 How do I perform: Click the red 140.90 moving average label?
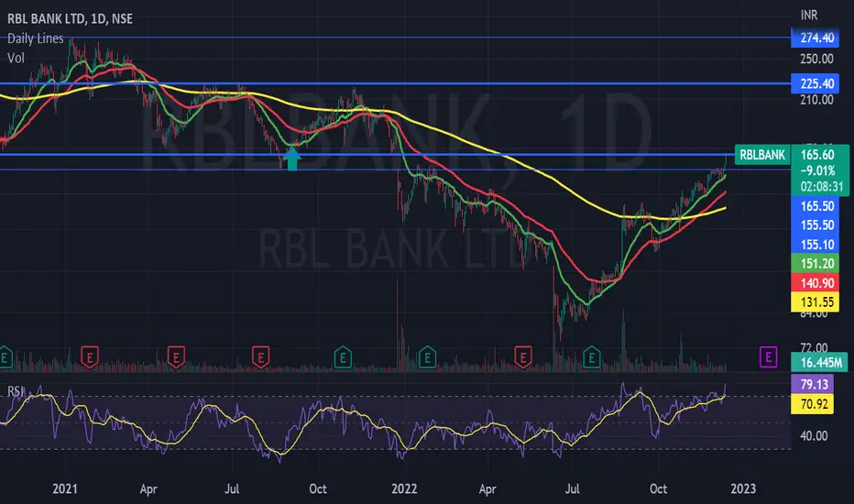click(x=816, y=283)
